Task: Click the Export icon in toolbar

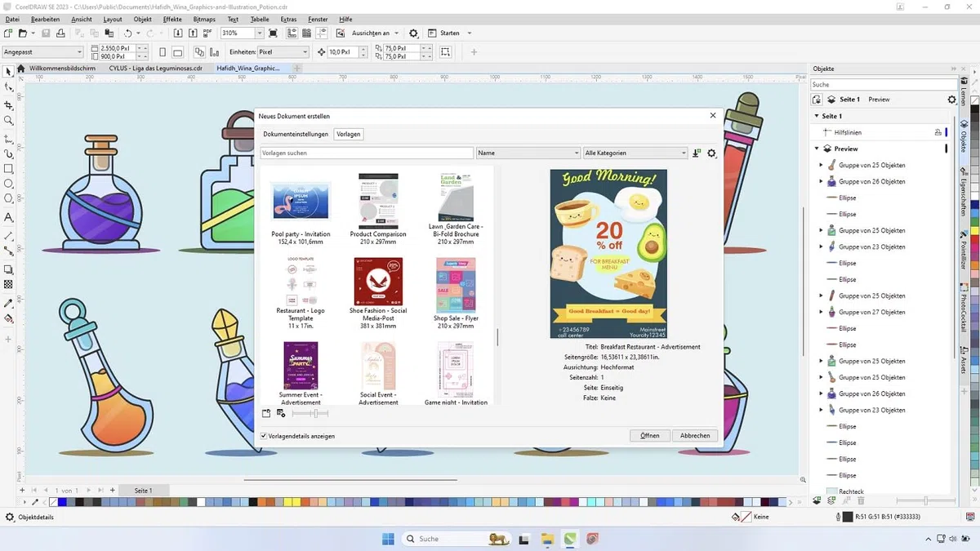Action: (193, 33)
